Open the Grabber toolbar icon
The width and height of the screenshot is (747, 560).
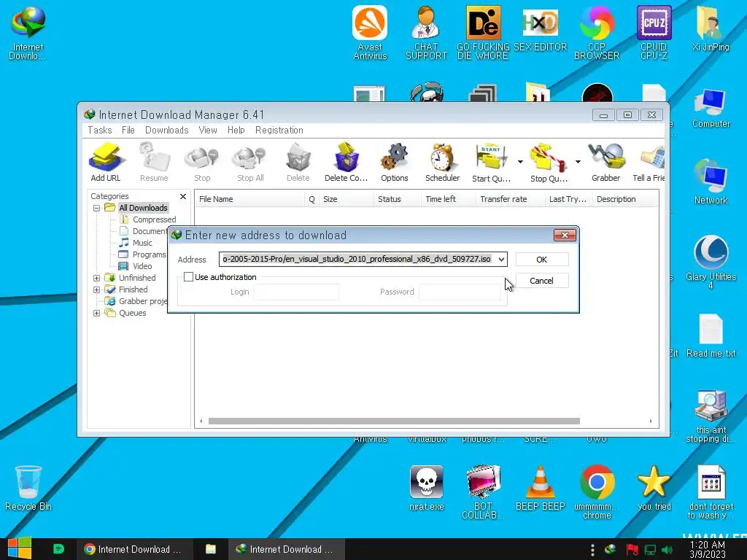(606, 162)
